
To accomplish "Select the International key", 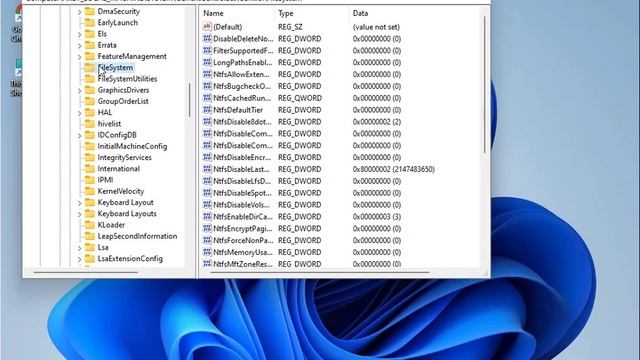I will 118,169.
